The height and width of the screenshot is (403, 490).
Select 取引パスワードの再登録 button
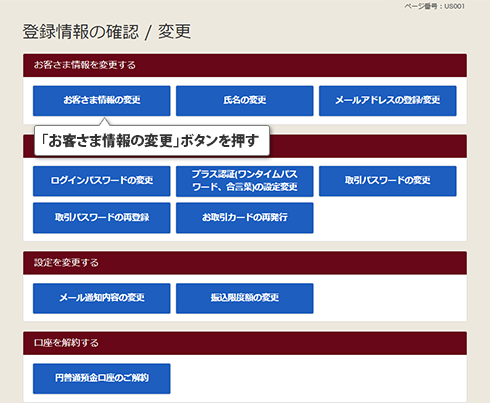(102, 218)
